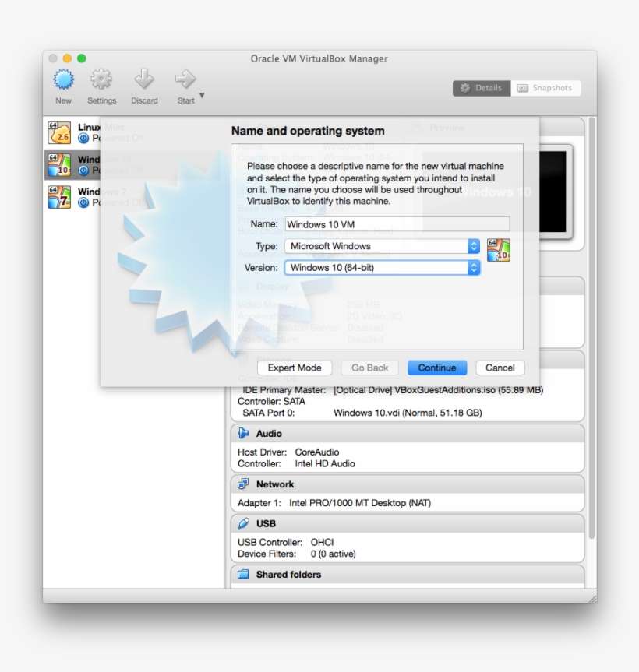
Task: Open the Start button dropdown arrow
Action: tap(201, 96)
